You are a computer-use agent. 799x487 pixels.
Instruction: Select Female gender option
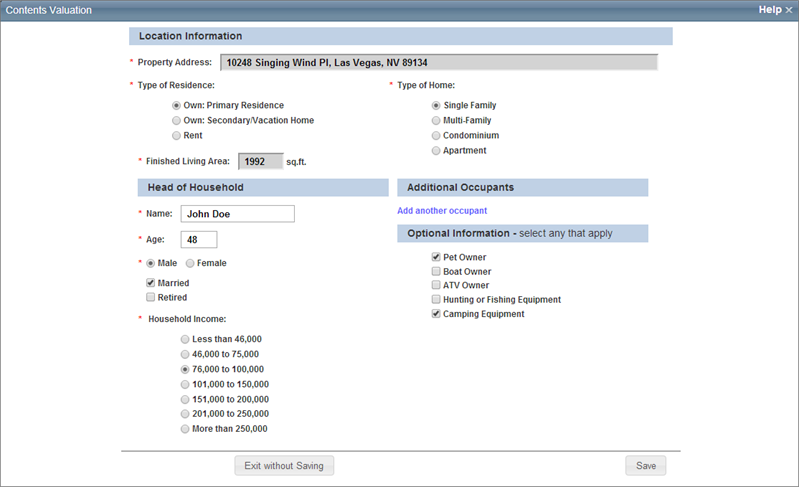[191, 263]
